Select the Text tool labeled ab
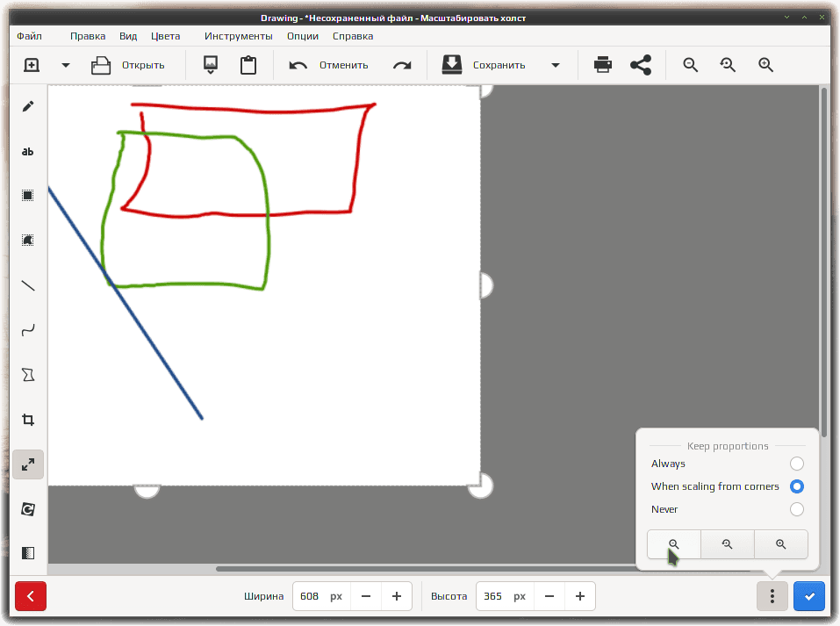The height and width of the screenshot is (626, 840). (28, 152)
